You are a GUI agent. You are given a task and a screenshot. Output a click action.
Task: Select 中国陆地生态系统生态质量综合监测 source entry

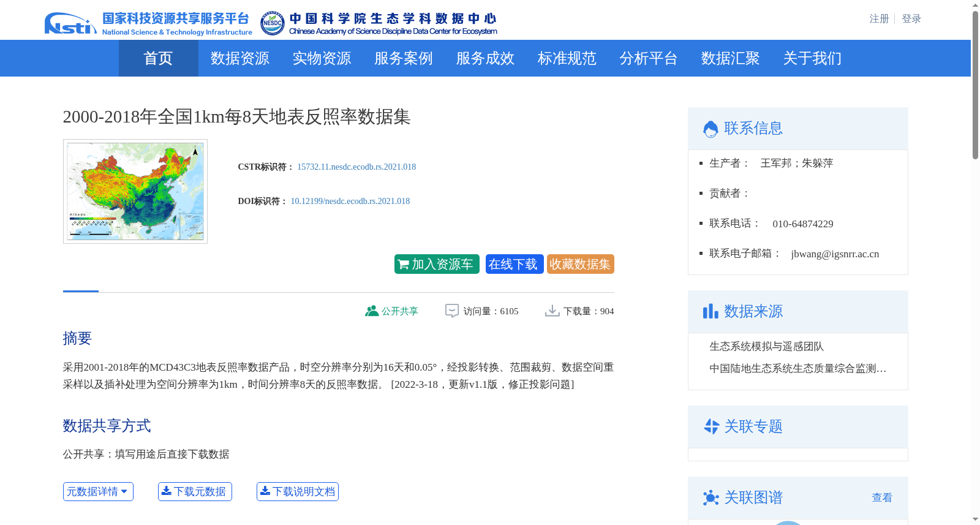tap(798, 369)
